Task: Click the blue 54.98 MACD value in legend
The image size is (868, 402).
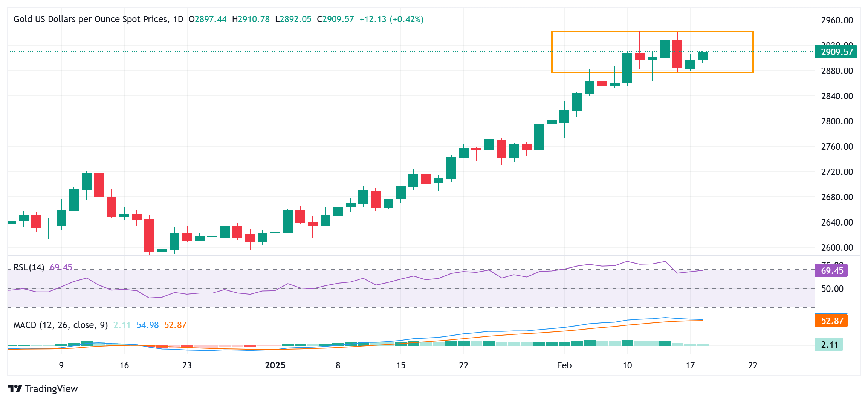Action: 147,325
